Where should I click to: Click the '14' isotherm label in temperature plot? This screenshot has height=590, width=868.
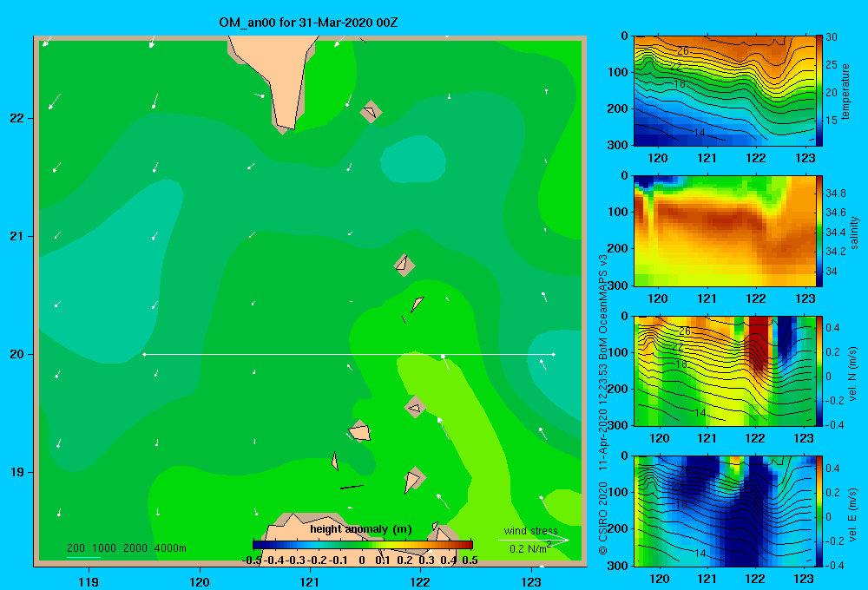pyautogui.click(x=699, y=132)
